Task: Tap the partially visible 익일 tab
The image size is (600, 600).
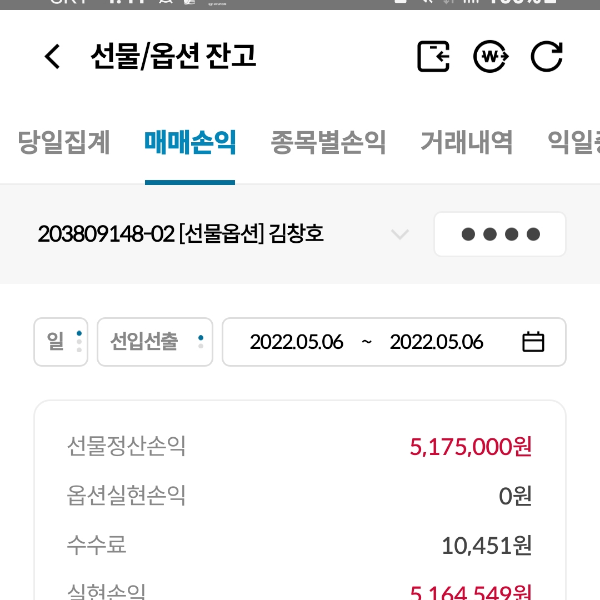Action: [574, 143]
